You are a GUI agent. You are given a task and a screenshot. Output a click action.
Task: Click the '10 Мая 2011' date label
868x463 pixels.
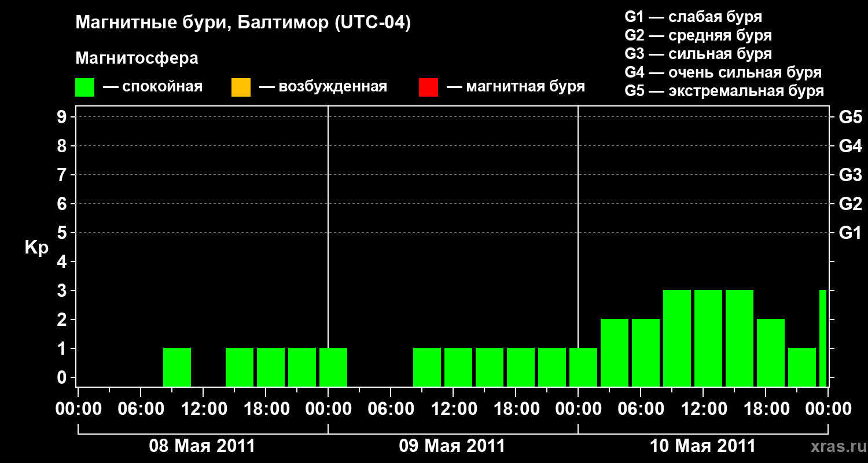tap(703, 446)
